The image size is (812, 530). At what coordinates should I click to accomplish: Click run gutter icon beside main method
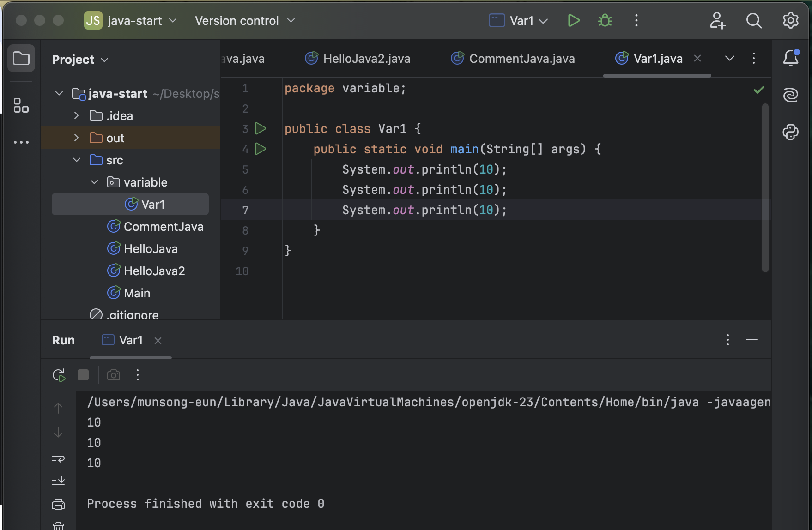pyautogui.click(x=261, y=149)
